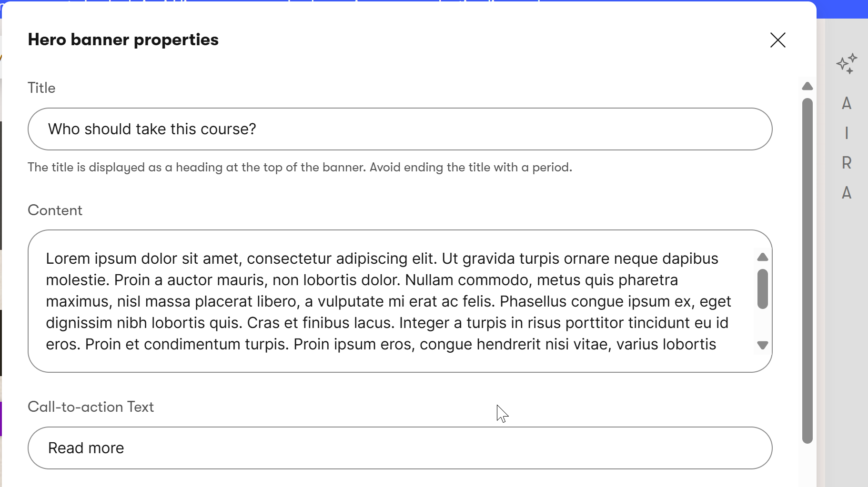Image resolution: width=868 pixels, height=487 pixels.
Task: Click the letter 'R' in the sidebar
Action: (847, 163)
